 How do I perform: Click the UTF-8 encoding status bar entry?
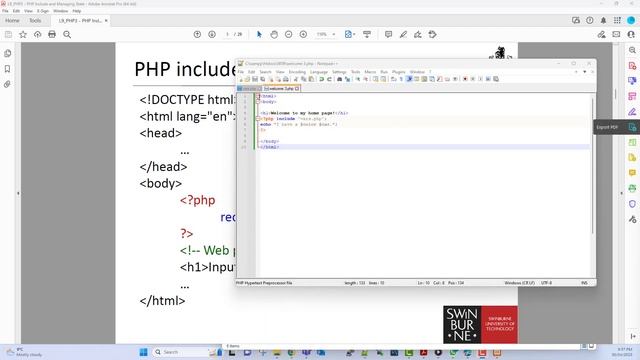[x=547, y=283]
